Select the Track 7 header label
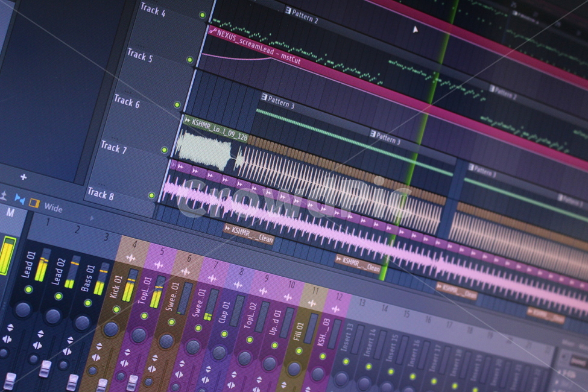This screenshot has height=392, width=588. pyautogui.click(x=113, y=147)
